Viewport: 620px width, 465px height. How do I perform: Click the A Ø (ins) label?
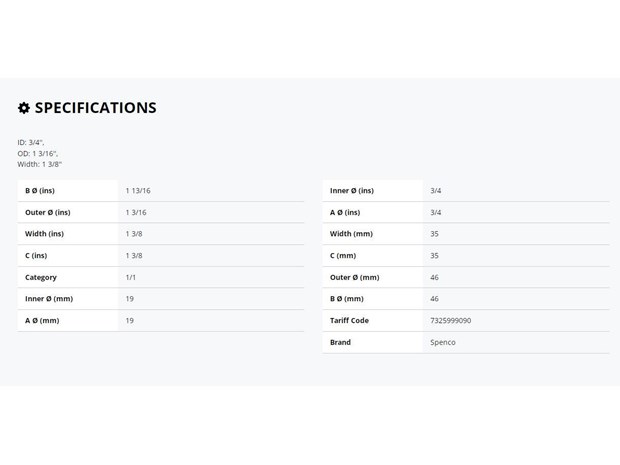[345, 212]
